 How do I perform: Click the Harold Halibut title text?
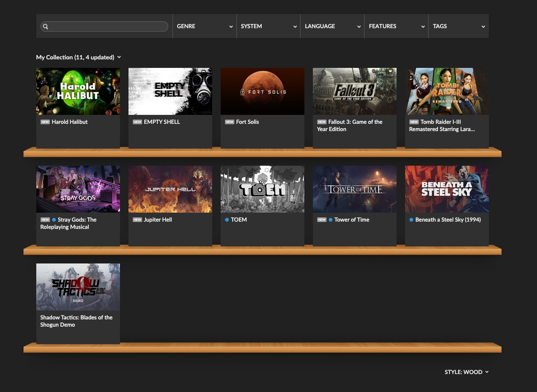pos(70,122)
